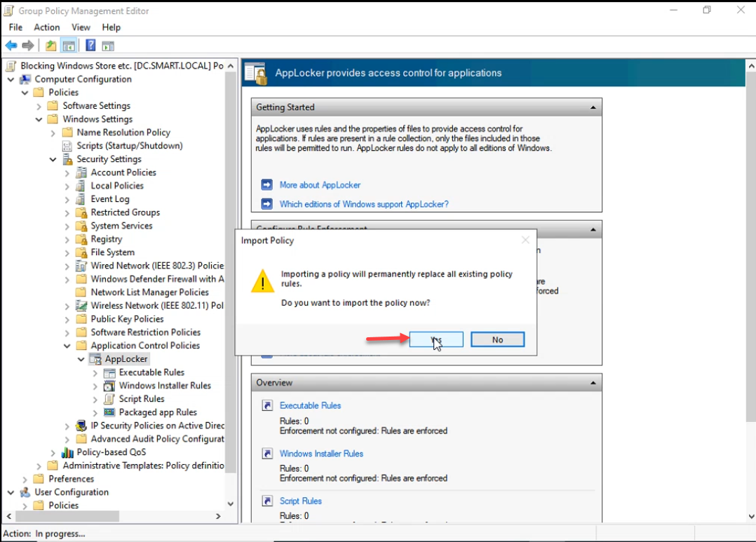The height and width of the screenshot is (542, 756).
Task: Click the Wired Network policies icon
Action: [81, 266]
